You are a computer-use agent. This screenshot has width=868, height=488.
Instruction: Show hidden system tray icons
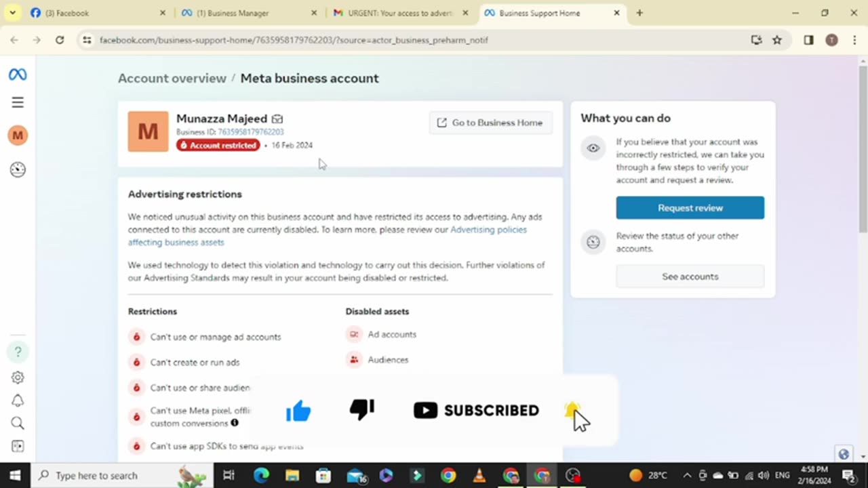pos(687,475)
